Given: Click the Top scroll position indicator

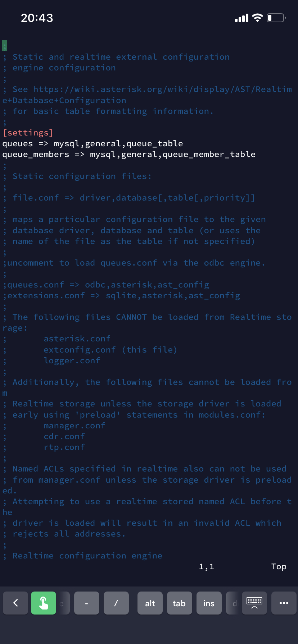Looking at the screenshot, I should [279, 567].
